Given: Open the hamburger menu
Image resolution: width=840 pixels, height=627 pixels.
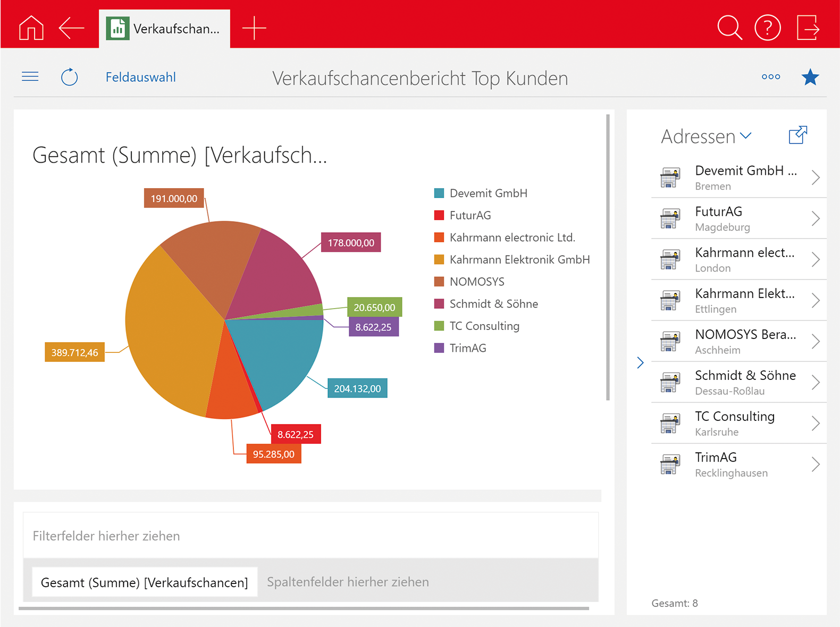Looking at the screenshot, I should coord(30,77).
